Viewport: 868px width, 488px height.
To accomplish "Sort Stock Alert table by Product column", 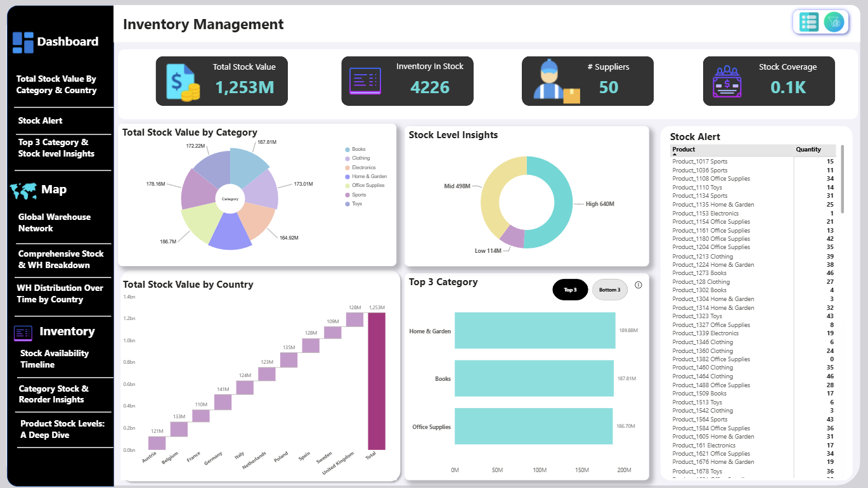I will coord(684,150).
